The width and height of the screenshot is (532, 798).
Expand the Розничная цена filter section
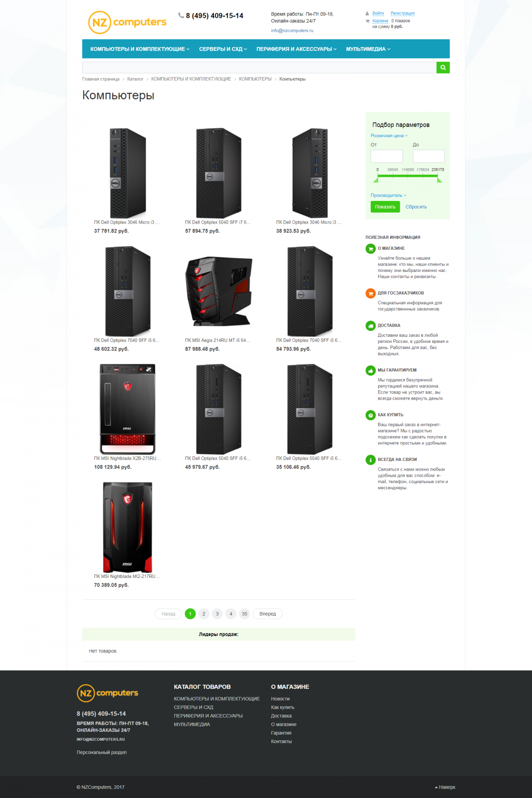click(x=389, y=136)
